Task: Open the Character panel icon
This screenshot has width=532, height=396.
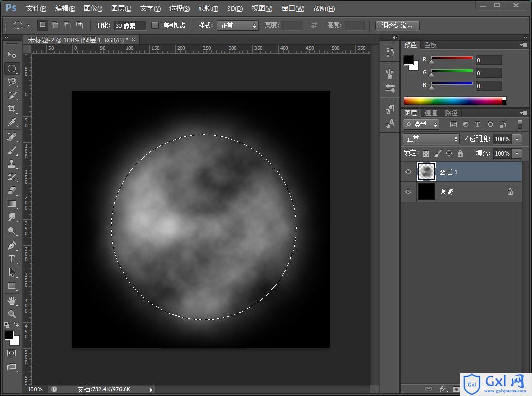Action: (x=390, y=124)
